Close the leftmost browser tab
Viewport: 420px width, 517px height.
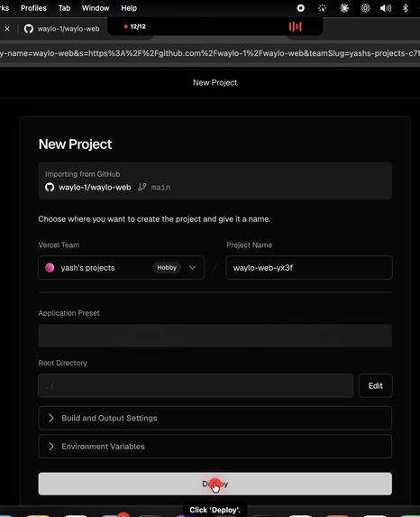(x=7, y=29)
